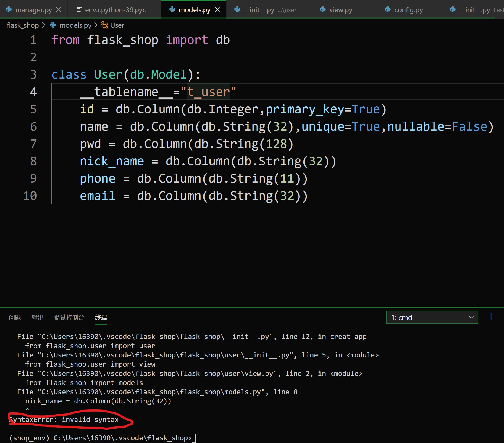This screenshot has height=443, width=504.
Task: Click the 'from flask_shop import db' code line
Action: (x=140, y=40)
